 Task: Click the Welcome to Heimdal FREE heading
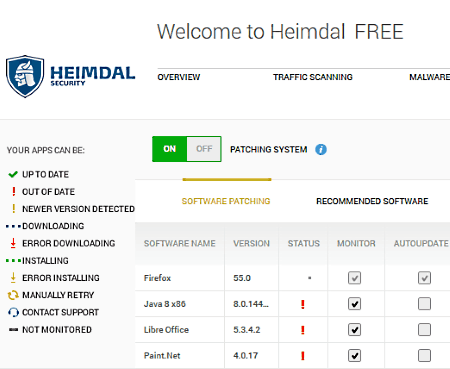coord(280,32)
